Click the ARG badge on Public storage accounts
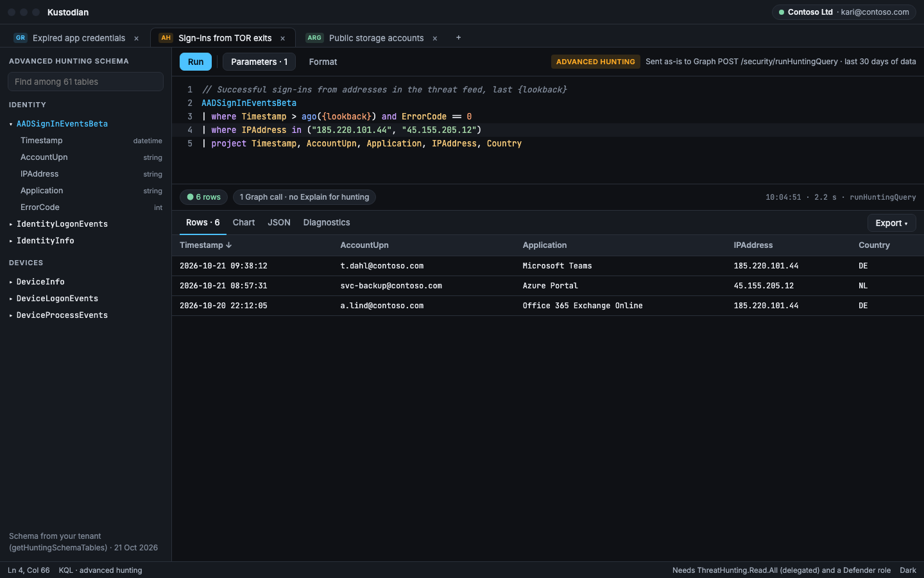The width and height of the screenshot is (924, 578). tap(314, 38)
